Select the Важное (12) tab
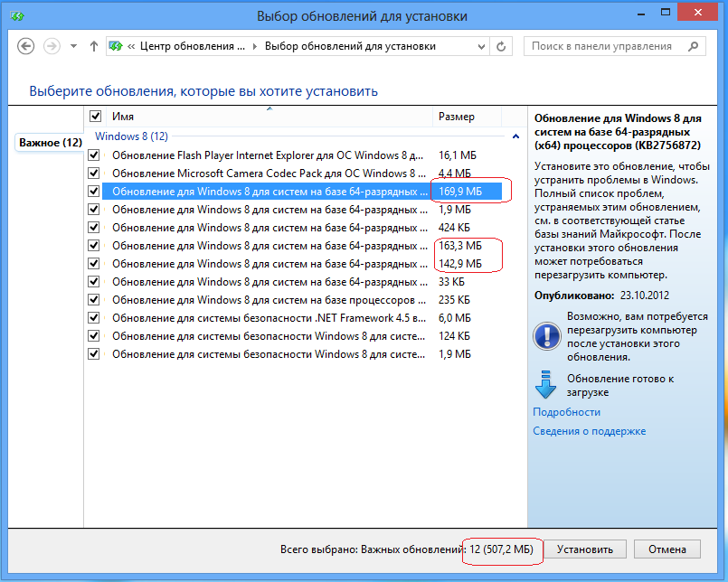This screenshot has height=582, width=728. pyautogui.click(x=51, y=143)
